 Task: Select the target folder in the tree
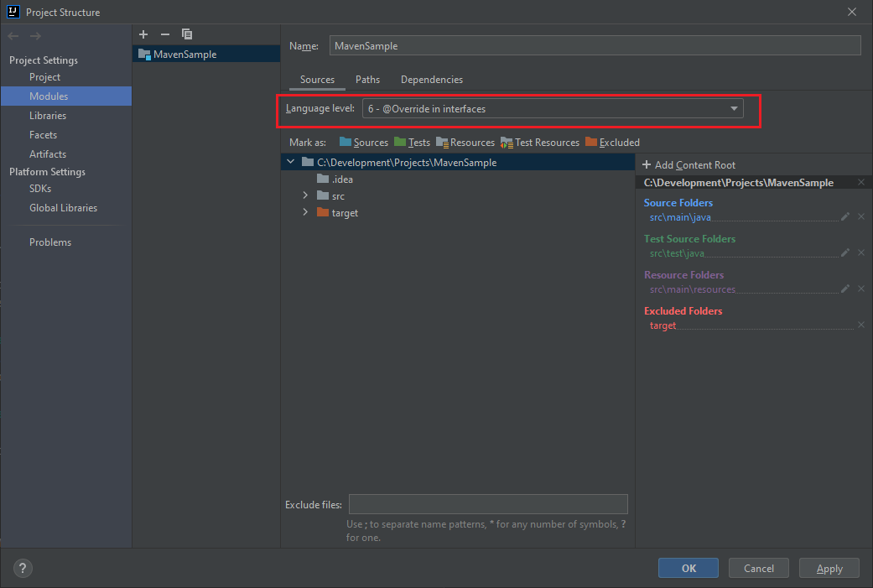coord(343,212)
